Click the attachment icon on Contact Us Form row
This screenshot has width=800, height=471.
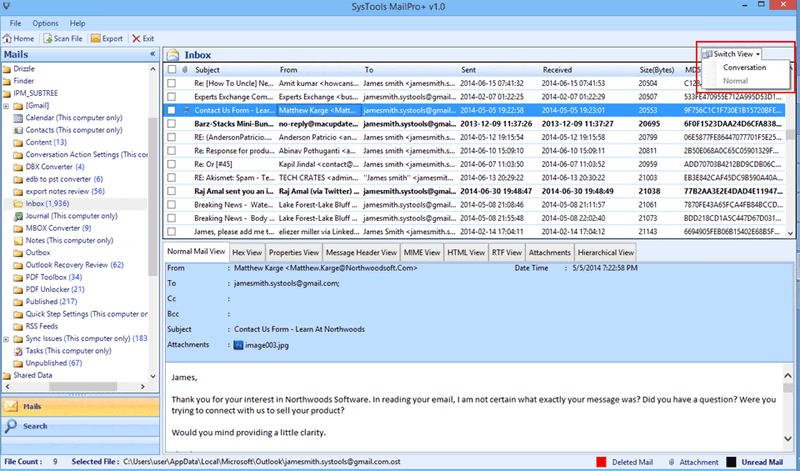pyautogui.click(x=186, y=110)
